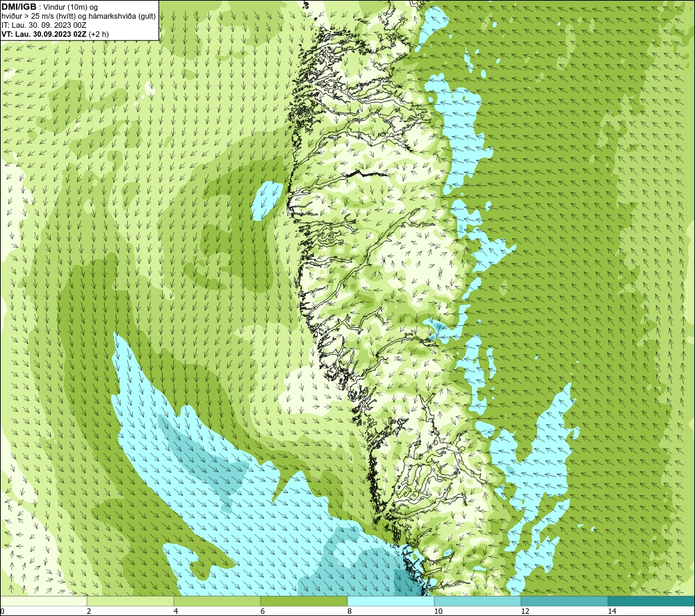Click the scale label '14'
Image resolution: width=695 pixels, height=616 pixels.
coord(612,612)
